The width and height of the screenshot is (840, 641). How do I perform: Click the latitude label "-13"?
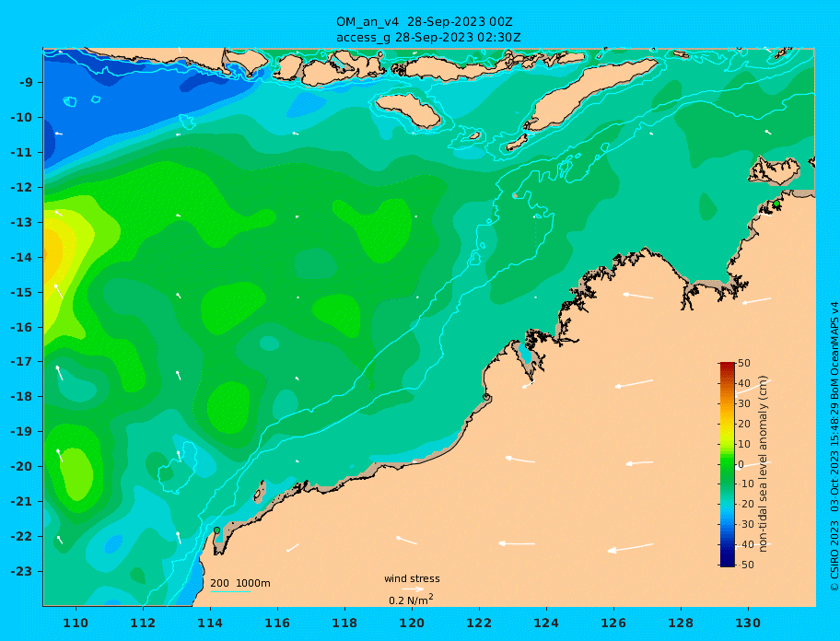[x=22, y=222]
